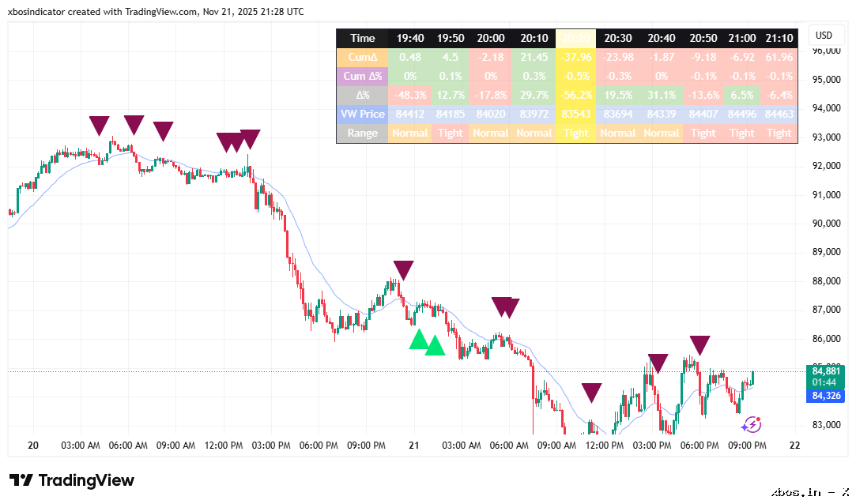The height and width of the screenshot is (504, 856).
Task: Click date label 21 on time axis
Action: pos(413,446)
